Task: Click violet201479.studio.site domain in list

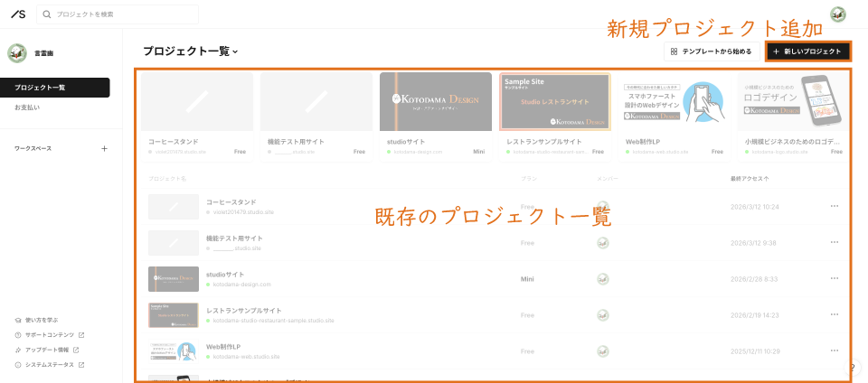Action: pos(243,212)
